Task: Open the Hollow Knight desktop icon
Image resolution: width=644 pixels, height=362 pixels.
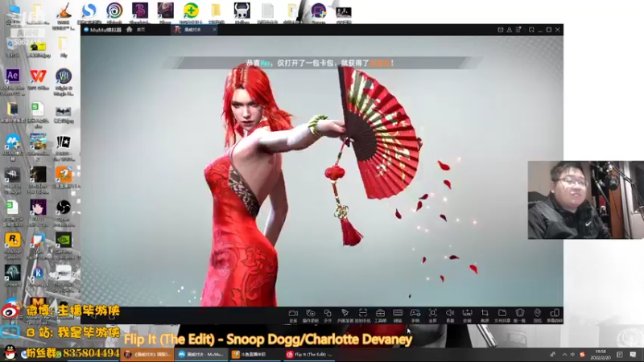Action: [x=242, y=10]
